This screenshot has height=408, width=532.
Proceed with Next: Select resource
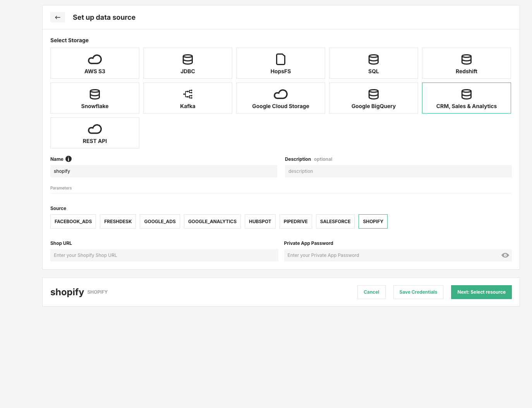481,292
